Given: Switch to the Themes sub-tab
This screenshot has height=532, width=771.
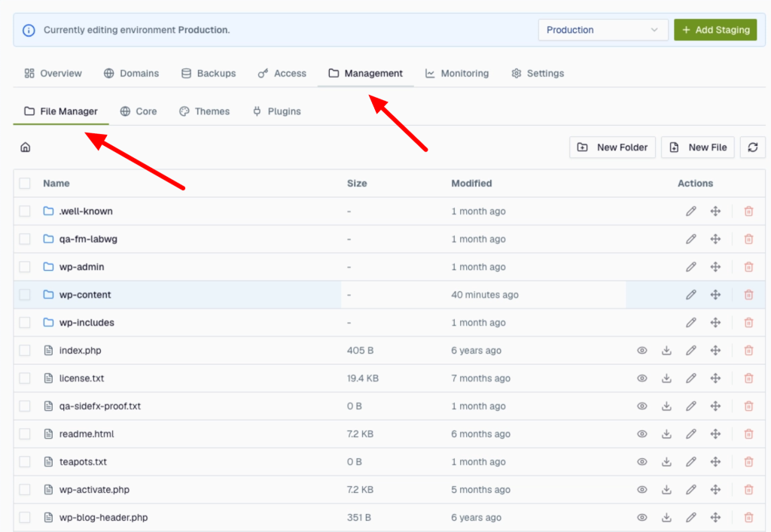Looking at the screenshot, I should (205, 111).
